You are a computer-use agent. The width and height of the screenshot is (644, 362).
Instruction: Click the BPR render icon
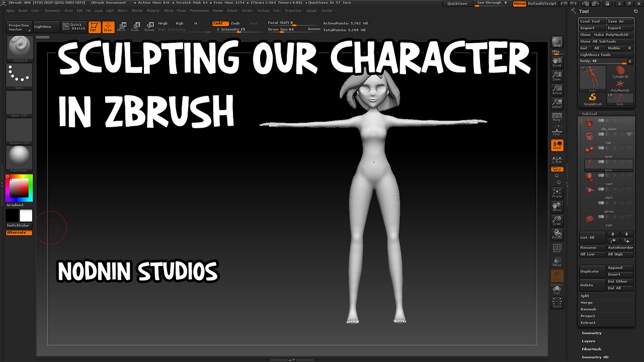coord(557,43)
